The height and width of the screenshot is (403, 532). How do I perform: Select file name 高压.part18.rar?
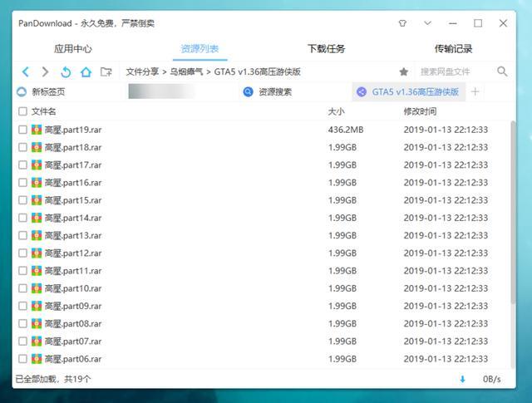[73, 147]
